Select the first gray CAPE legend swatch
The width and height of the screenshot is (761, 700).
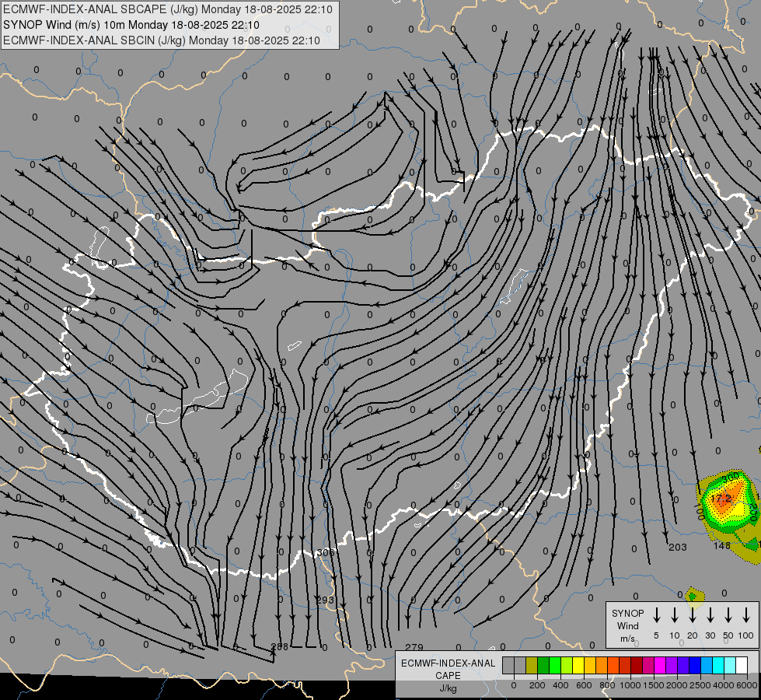pyautogui.click(x=508, y=665)
